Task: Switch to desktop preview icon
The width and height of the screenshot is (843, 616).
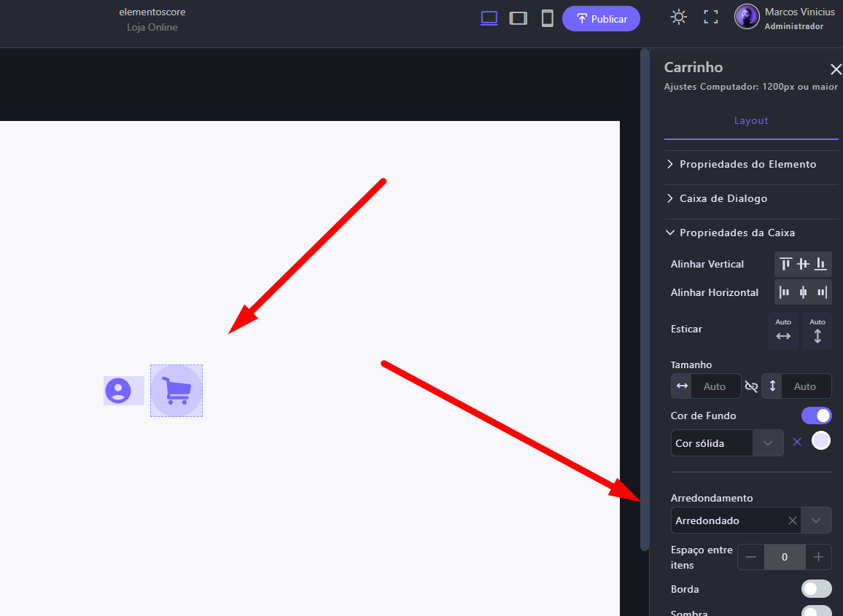Action: pos(489,18)
